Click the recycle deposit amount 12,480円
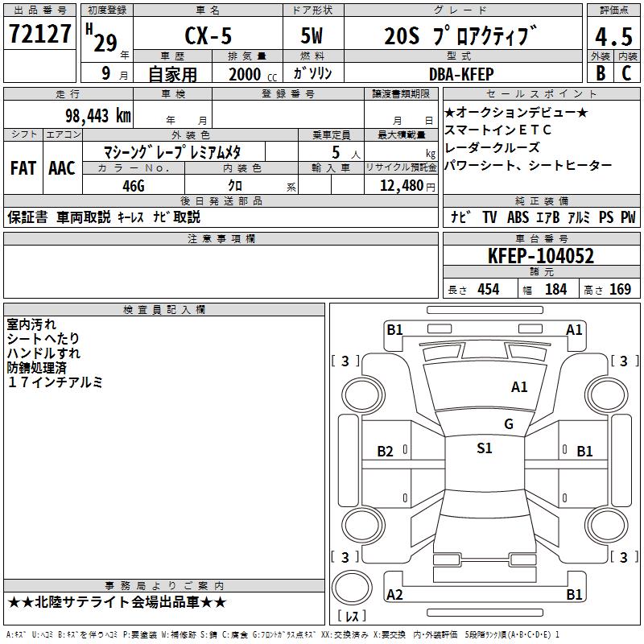The height and width of the screenshot is (644, 644). 407,186
